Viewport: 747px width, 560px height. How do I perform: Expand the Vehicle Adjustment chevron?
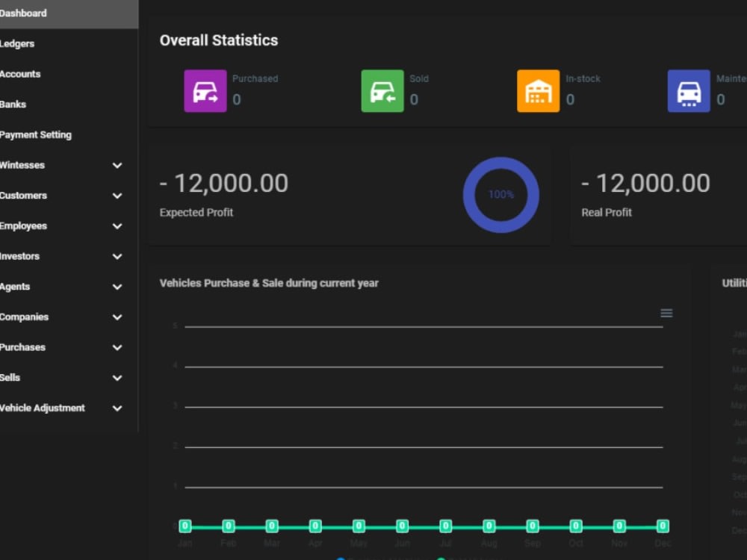click(x=117, y=408)
